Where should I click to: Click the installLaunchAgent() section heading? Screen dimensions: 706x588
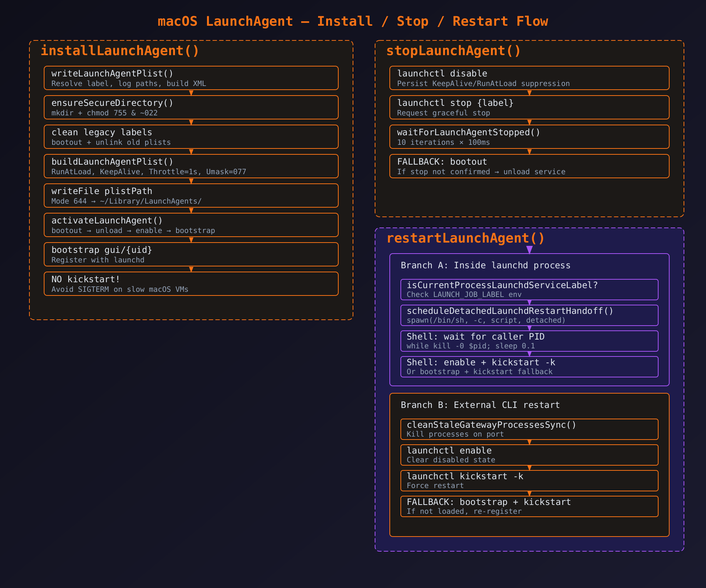click(120, 51)
